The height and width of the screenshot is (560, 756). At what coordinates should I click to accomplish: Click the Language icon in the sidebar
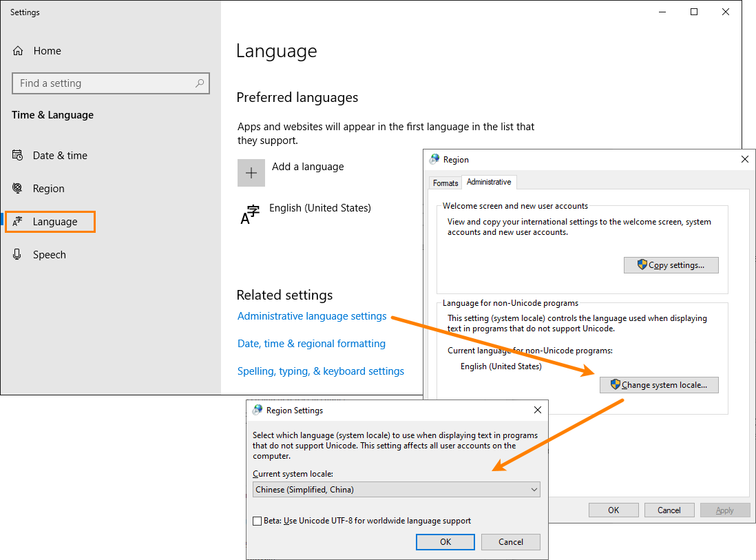pos(17,221)
